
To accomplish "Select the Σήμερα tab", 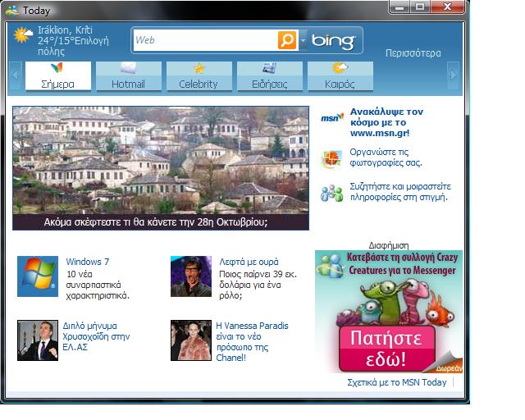I will pyautogui.click(x=58, y=75).
